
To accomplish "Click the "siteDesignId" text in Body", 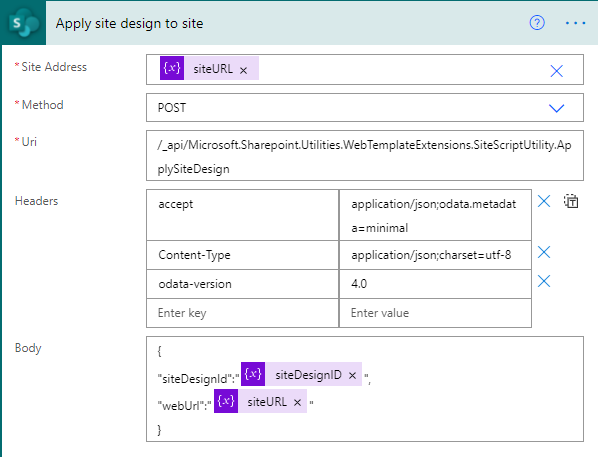I will point(196,378).
